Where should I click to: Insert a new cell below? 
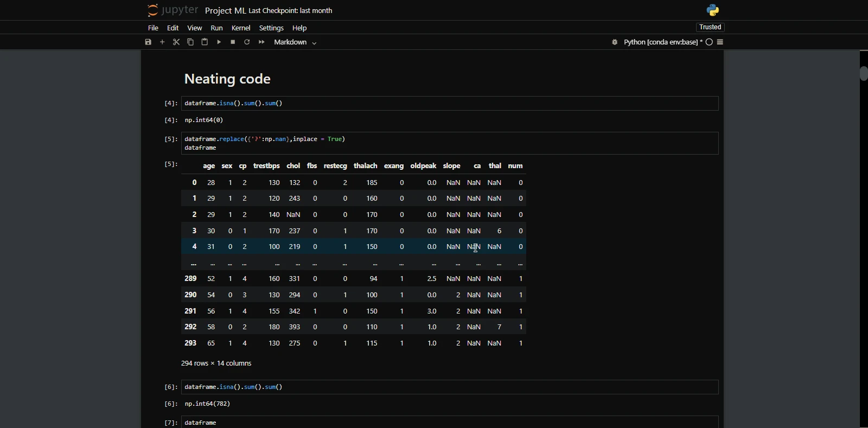tap(162, 42)
